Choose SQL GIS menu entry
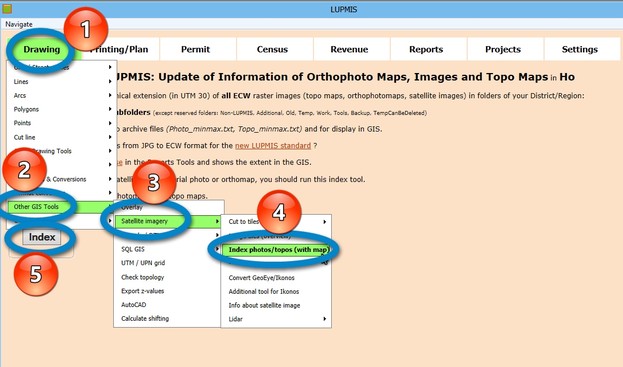 [x=133, y=249]
